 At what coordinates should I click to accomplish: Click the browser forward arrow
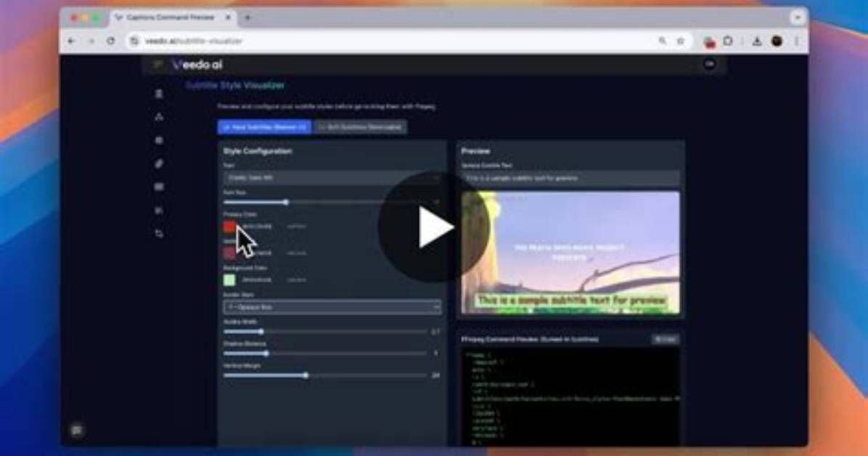[x=91, y=41]
